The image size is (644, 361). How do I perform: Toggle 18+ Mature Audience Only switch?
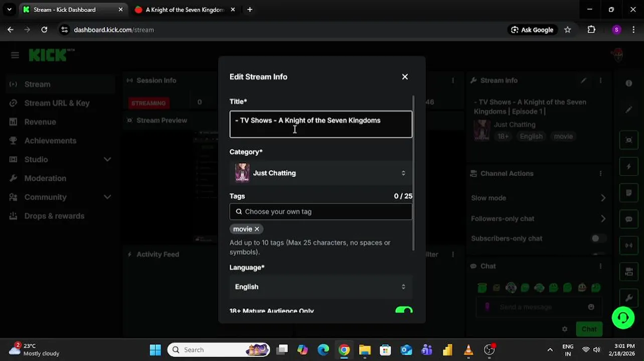click(x=404, y=310)
